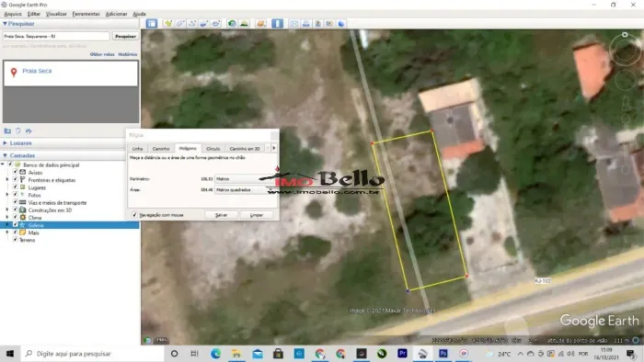Open the Arquivo menu
The height and width of the screenshot is (362, 644).
[13, 14]
